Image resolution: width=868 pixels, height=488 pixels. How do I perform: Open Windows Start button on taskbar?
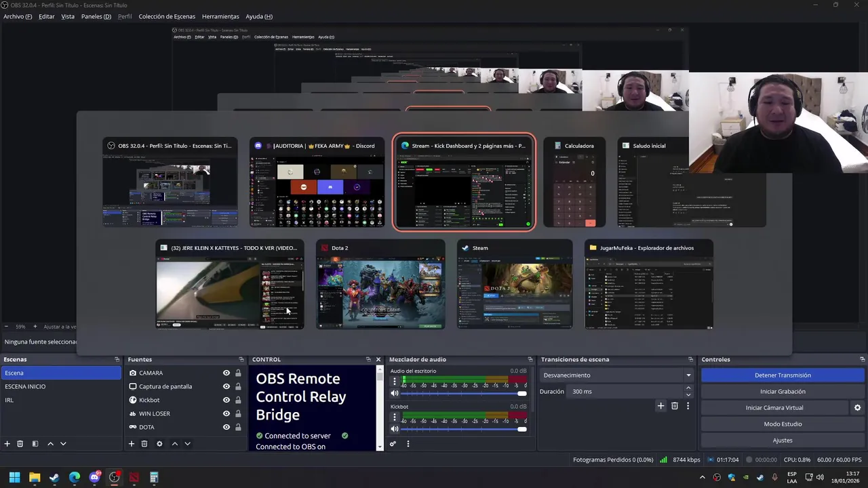coord(14,477)
